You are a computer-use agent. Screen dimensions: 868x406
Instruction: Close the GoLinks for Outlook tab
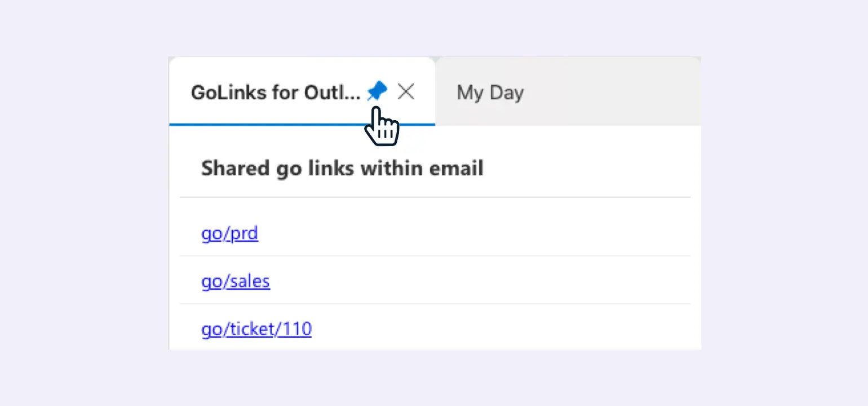point(406,91)
